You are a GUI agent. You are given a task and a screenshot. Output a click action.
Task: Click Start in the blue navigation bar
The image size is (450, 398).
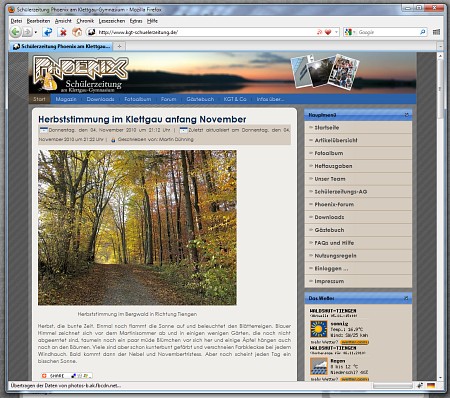point(39,99)
